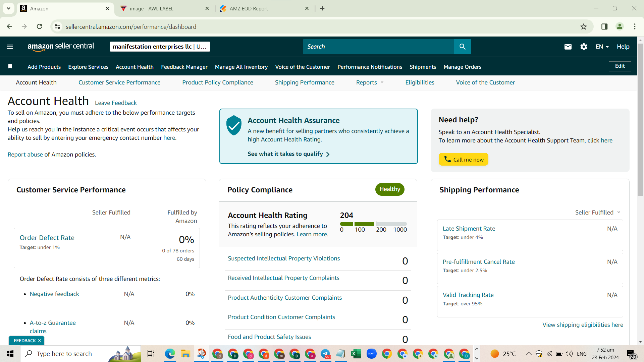Viewport: 644px width, 362px height.
Task: Open the Chrome profile avatar
Action: pos(620,27)
